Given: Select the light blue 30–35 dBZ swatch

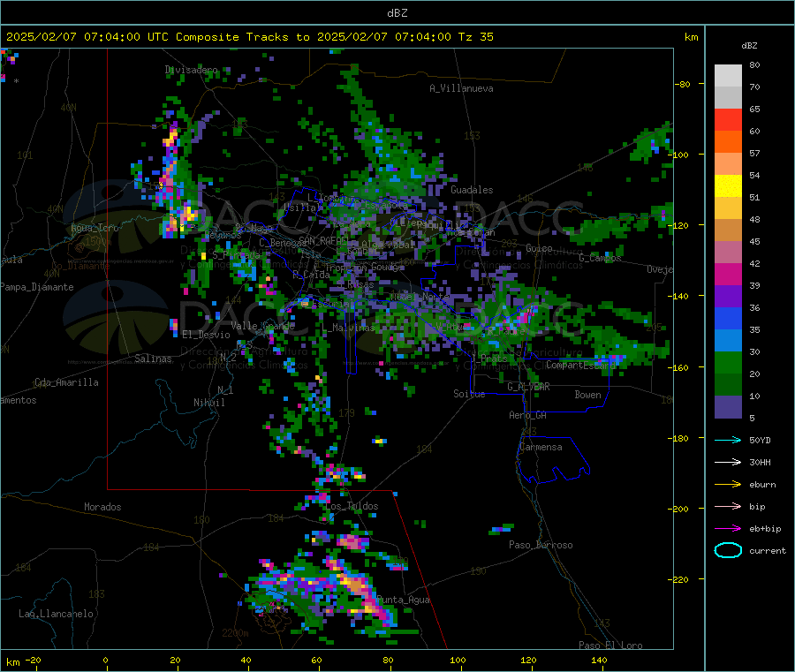Looking at the screenshot, I should tap(728, 341).
